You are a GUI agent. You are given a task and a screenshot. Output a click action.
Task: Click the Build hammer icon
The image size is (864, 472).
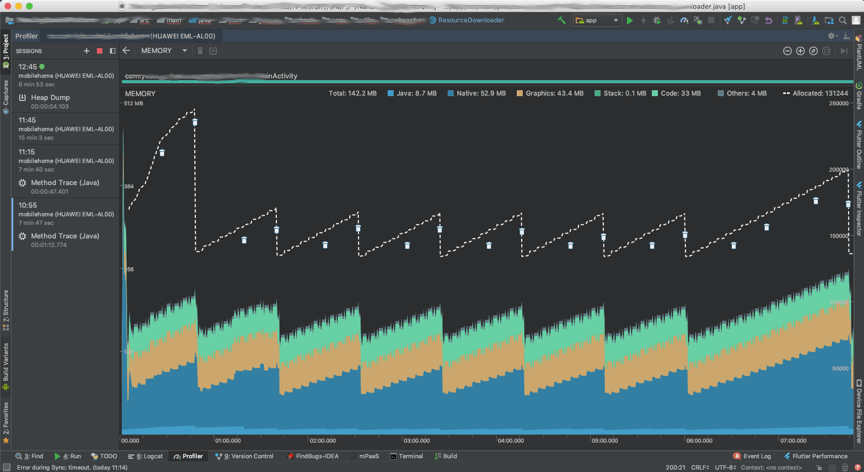click(561, 20)
